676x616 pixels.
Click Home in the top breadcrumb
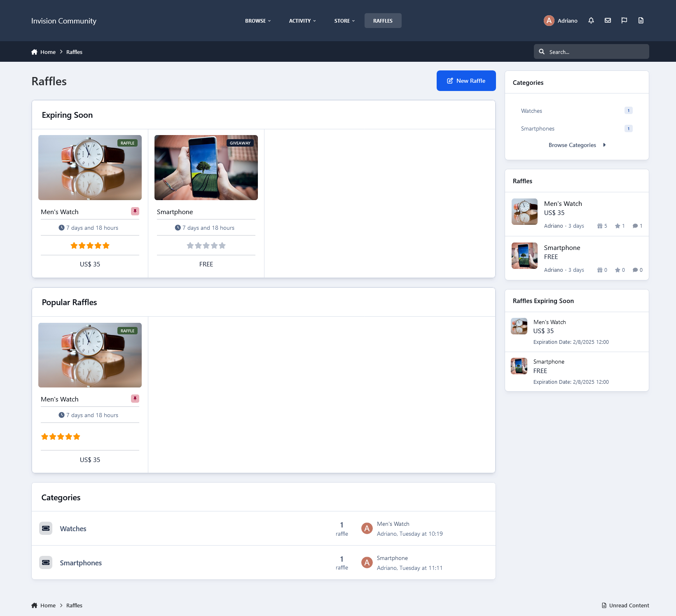(48, 52)
